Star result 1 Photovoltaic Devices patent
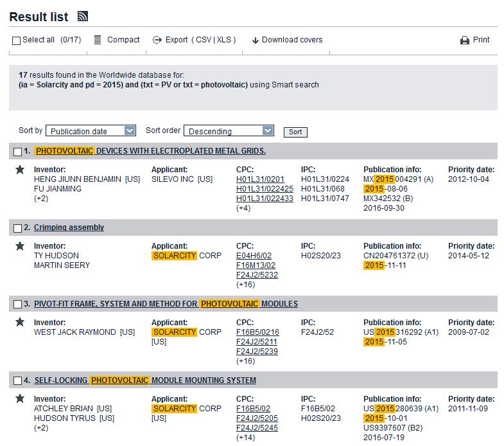 [20, 170]
